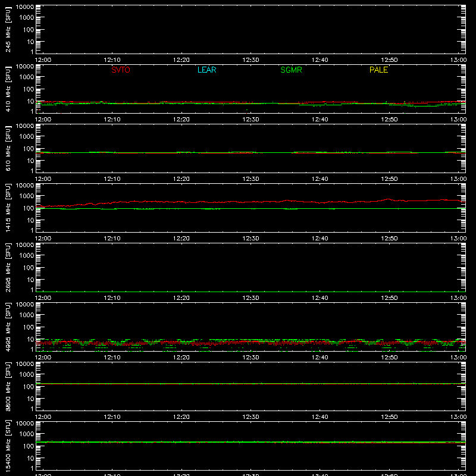Screen dimensions: 476x476
Task: Click the 10 y-tick of the 1415 MHz panel
Action: pos(30,220)
